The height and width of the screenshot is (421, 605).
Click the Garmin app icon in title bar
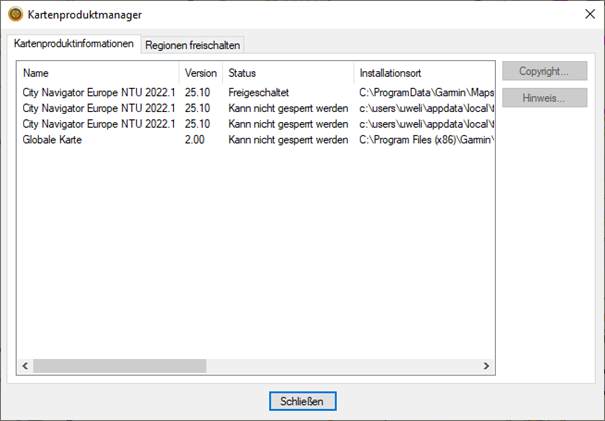point(14,15)
